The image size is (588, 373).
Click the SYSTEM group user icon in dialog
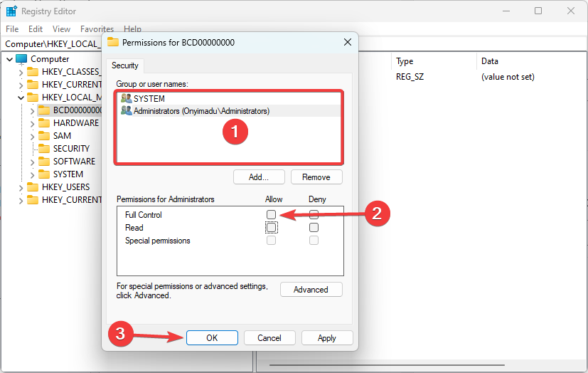[x=126, y=98]
